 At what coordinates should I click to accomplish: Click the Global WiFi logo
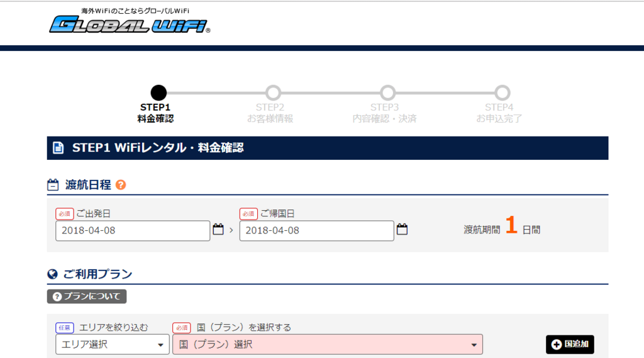point(130,25)
